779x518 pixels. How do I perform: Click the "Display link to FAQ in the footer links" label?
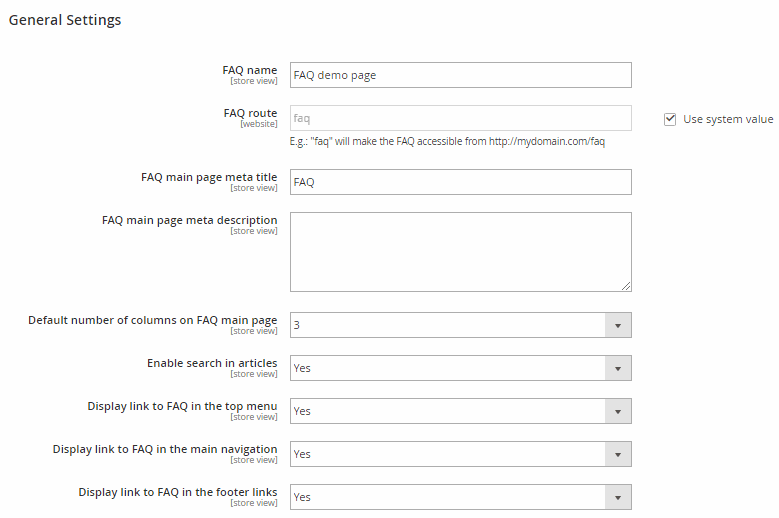[x=178, y=492]
